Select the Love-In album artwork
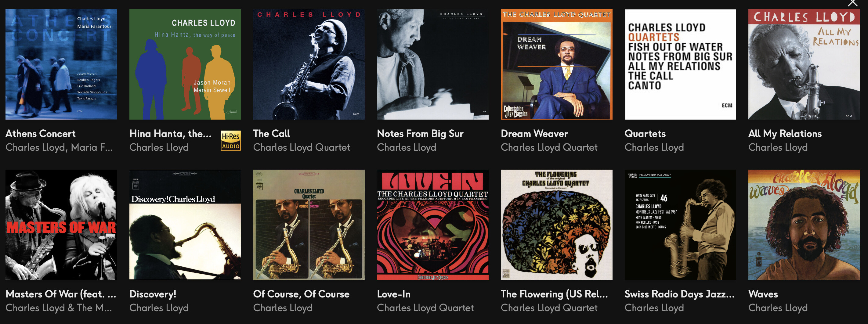This screenshot has width=868, height=324. pos(433,225)
